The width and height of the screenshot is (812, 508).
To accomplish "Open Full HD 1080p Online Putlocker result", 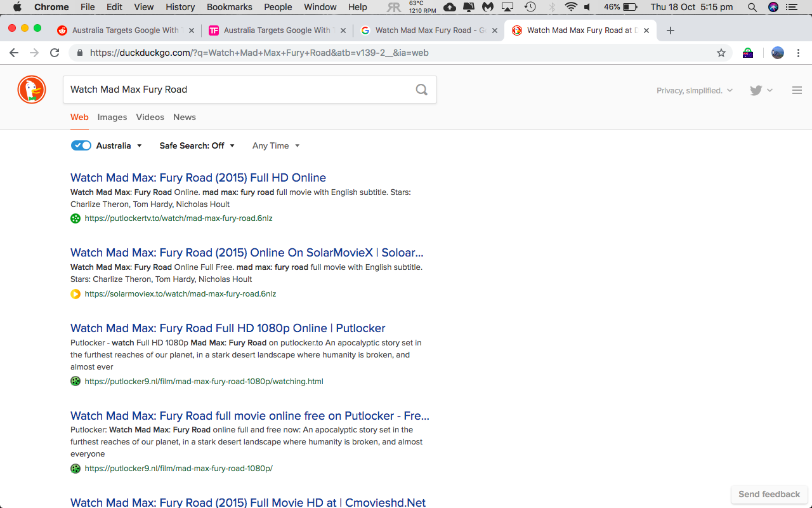I will pyautogui.click(x=228, y=328).
